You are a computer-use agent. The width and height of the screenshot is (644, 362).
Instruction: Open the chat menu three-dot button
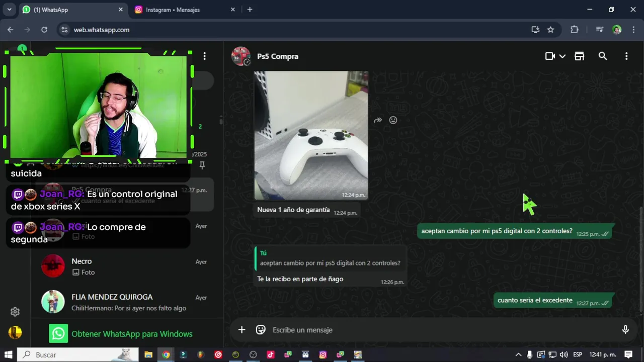click(626, 56)
